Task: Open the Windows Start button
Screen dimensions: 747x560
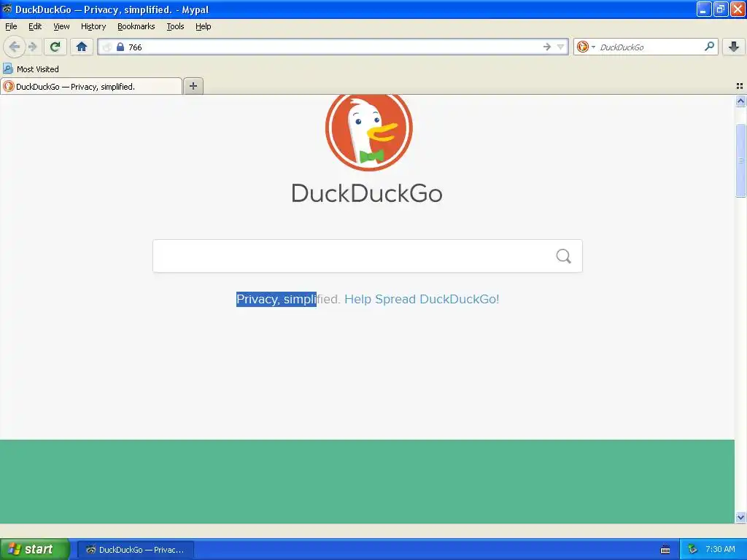Action: click(34, 549)
